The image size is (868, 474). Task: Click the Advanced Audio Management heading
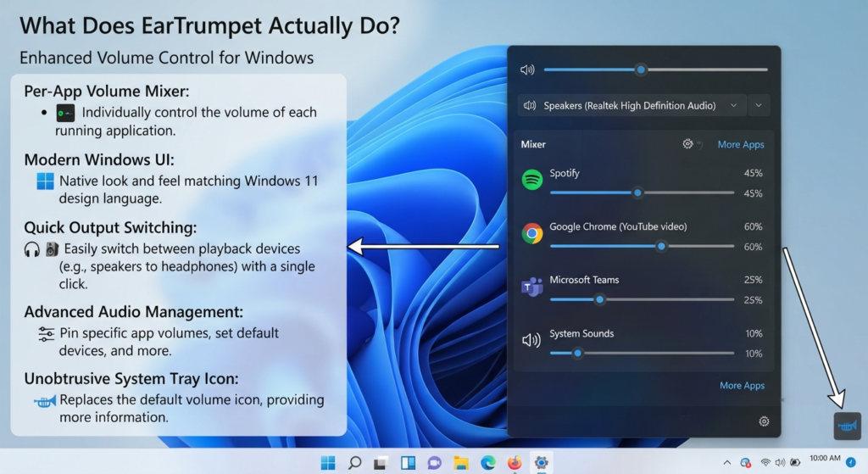[x=133, y=312]
